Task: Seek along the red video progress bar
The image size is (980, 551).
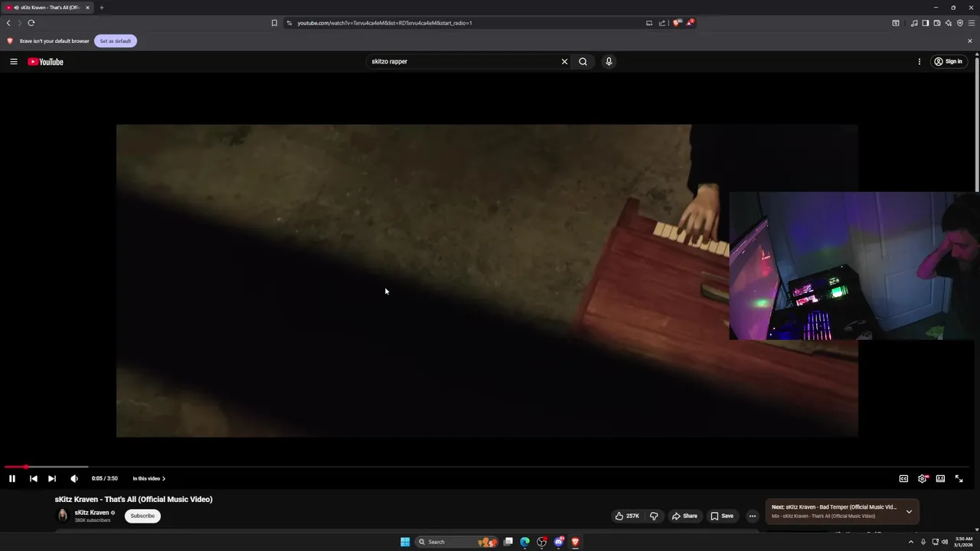Action: tap(487, 466)
